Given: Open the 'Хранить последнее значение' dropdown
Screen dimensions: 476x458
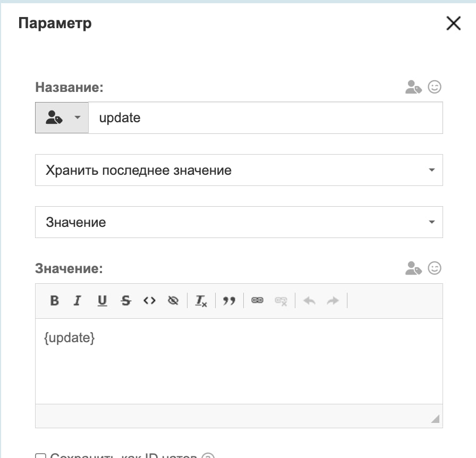Looking at the screenshot, I should [x=239, y=171].
